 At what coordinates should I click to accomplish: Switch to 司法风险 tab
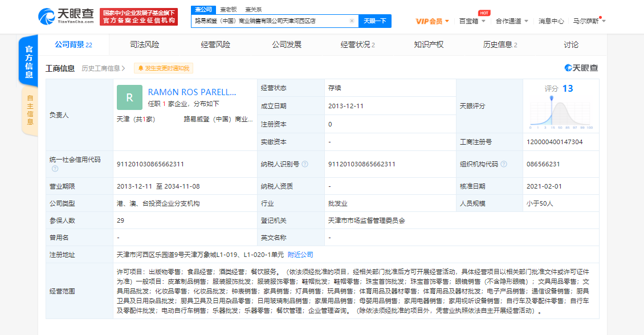[x=145, y=45]
